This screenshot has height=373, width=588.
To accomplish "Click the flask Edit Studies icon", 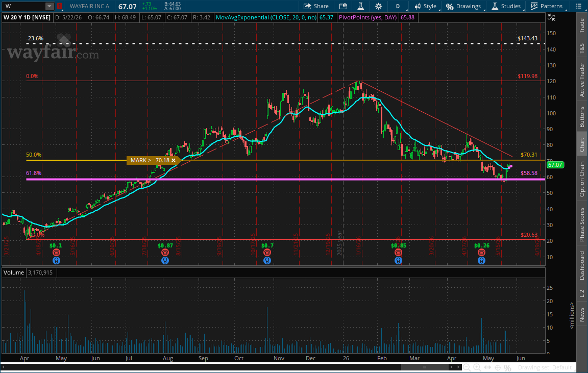I will point(360,6).
